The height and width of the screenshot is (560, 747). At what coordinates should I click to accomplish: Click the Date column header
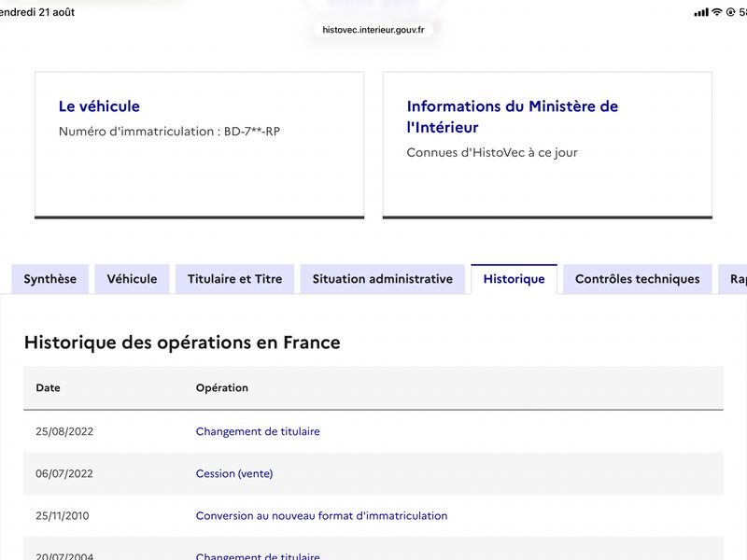coord(49,388)
